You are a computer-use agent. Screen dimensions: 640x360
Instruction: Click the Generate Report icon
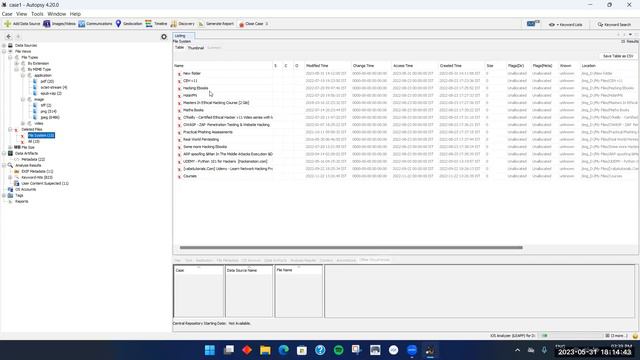pos(201,24)
